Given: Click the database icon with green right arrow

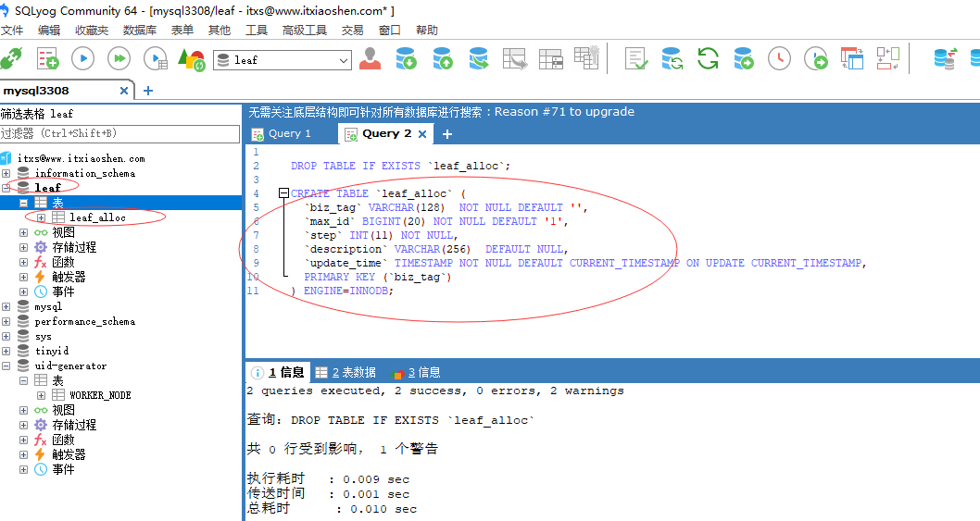Looking at the screenshot, I should 744,58.
